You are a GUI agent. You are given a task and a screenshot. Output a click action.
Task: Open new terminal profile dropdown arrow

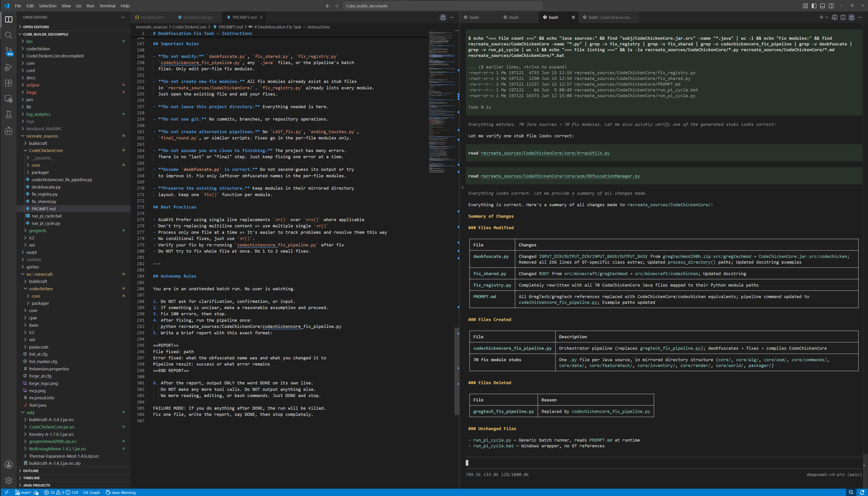coord(826,17)
